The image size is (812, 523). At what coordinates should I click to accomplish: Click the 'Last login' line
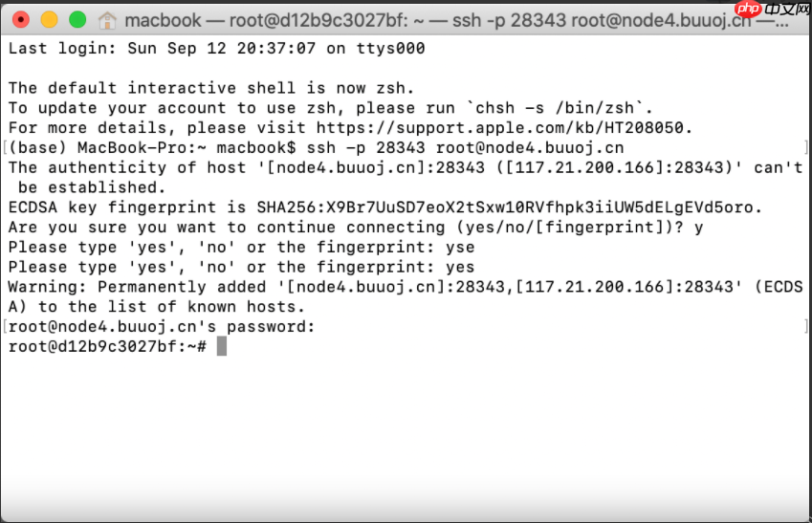[217, 48]
